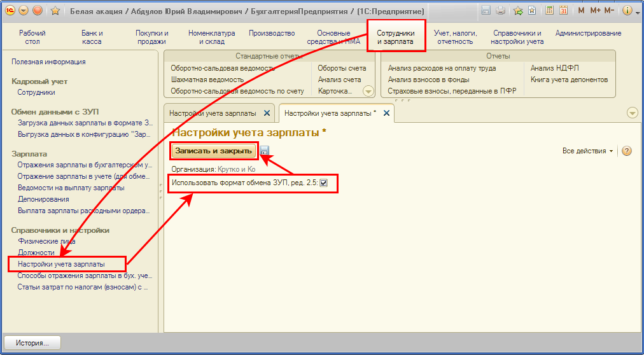Open Анализ НДФЛ report link
This screenshot has height=355, width=644.
(x=554, y=68)
